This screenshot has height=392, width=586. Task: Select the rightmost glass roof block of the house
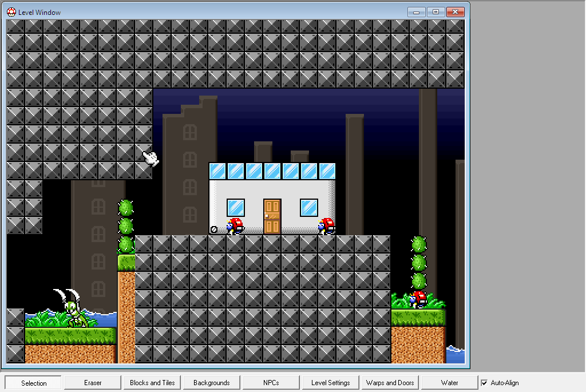327,171
